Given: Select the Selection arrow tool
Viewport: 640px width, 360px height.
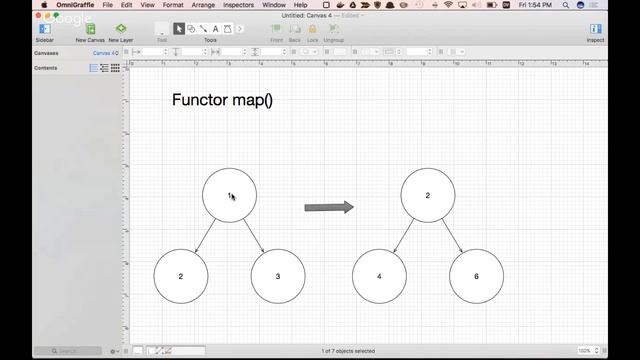Looking at the screenshot, I should (179, 29).
